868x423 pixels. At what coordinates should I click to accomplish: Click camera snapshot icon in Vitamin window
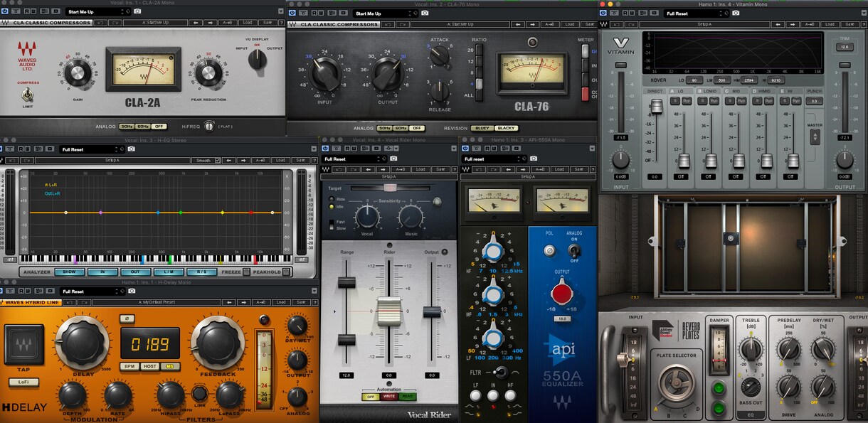736,13
